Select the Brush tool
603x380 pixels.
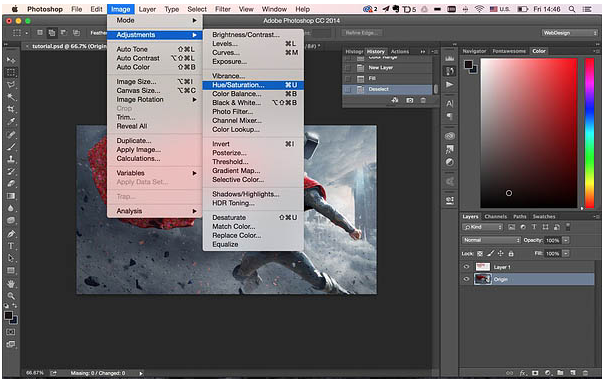point(11,147)
